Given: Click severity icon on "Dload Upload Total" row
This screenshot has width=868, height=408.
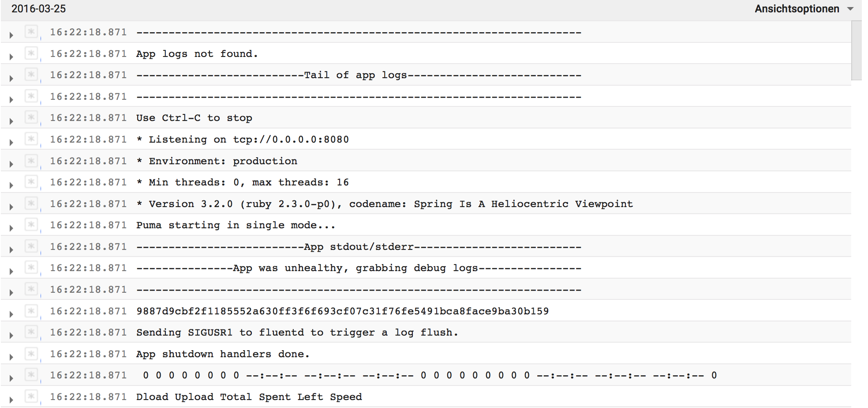Looking at the screenshot, I should pos(31,397).
